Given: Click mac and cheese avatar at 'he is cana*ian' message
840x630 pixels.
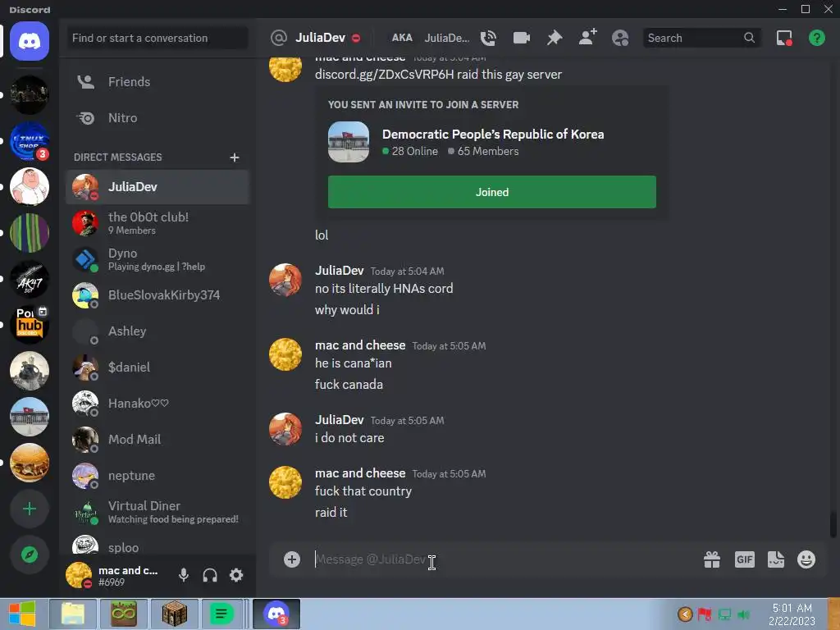Looking at the screenshot, I should [285, 354].
